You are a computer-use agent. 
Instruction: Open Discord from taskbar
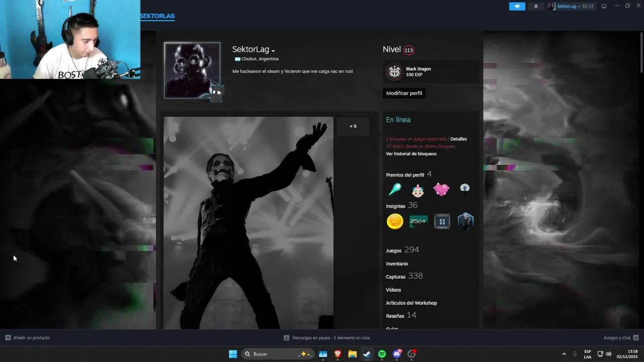pyautogui.click(x=397, y=354)
